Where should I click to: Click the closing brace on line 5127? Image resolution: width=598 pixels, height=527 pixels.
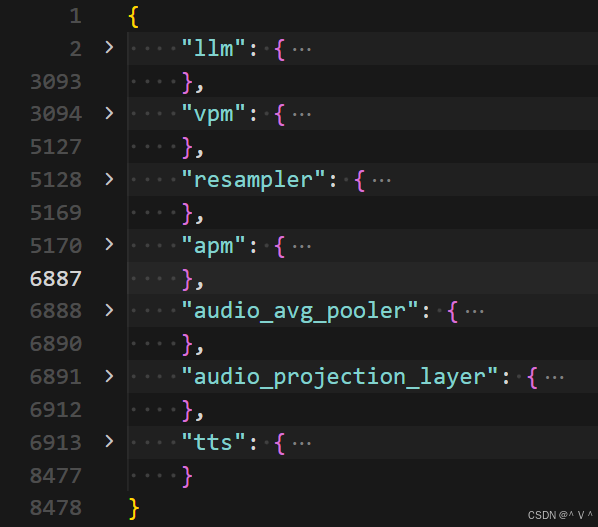coord(187,148)
